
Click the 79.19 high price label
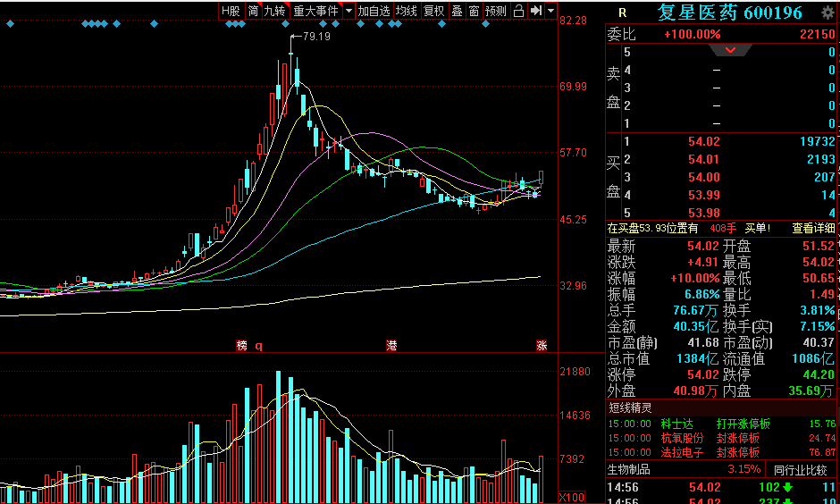pos(316,37)
